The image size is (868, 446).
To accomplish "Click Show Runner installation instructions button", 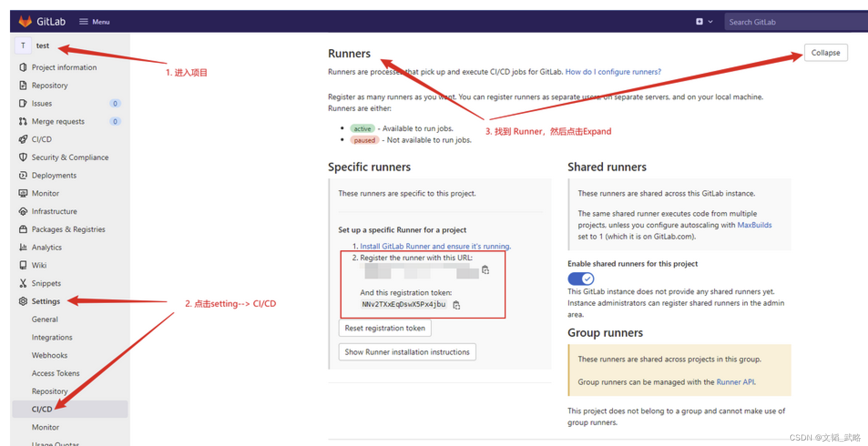I will [x=407, y=352].
